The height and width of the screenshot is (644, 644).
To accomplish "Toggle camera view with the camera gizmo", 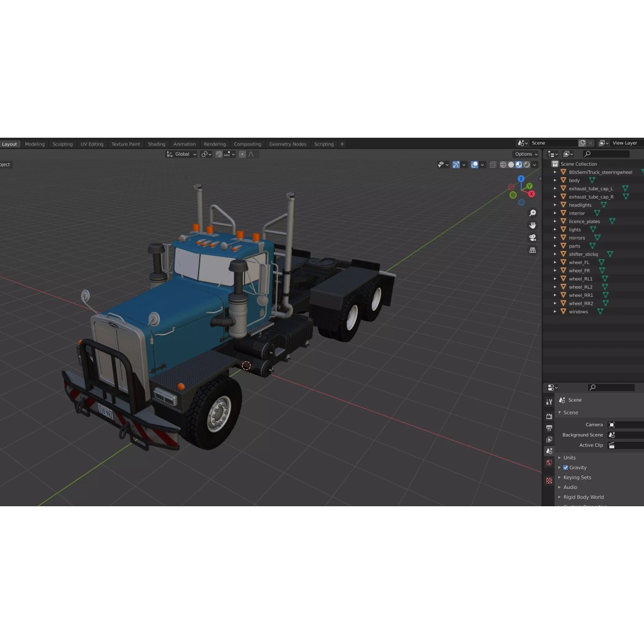I will click(532, 237).
